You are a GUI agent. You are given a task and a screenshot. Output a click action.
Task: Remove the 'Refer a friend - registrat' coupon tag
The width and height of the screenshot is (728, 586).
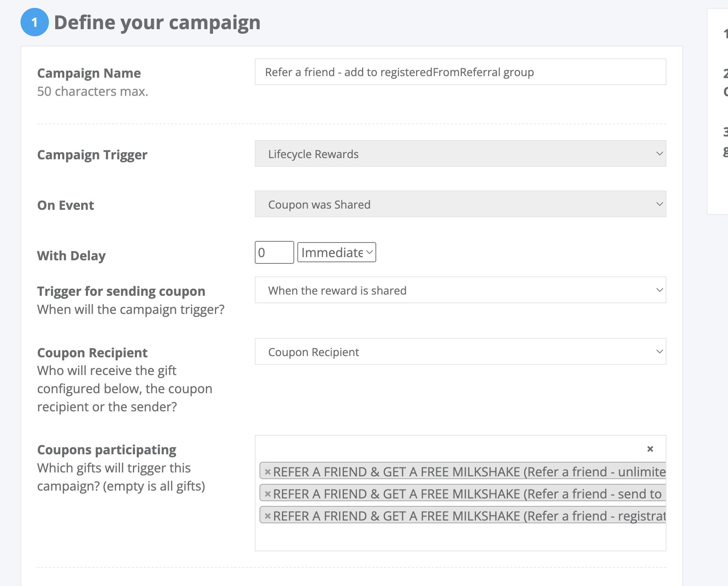(268, 516)
